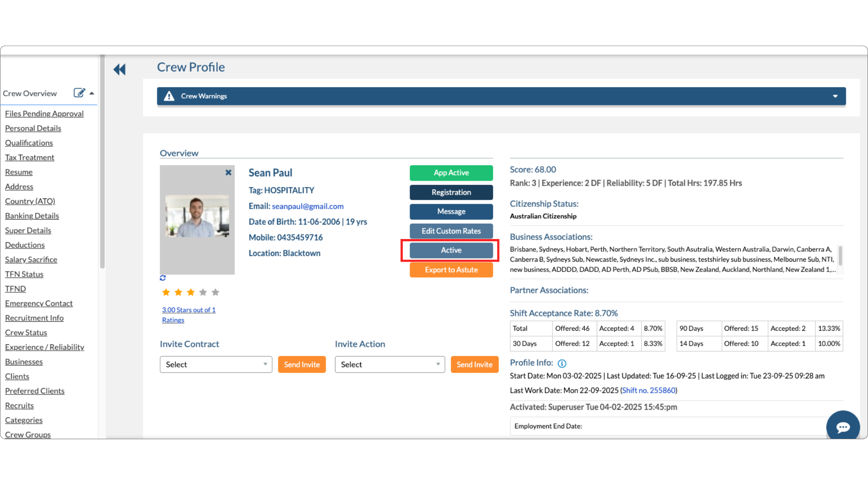Expand the Crew Warnings panel arrow
The width and height of the screenshot is (868, 488).
tap(835, 96)
